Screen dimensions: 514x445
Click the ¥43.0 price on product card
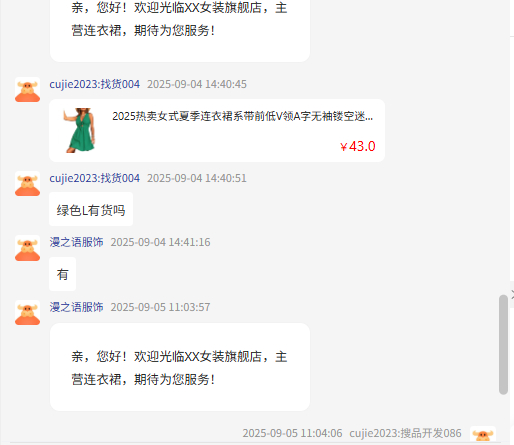tap(358, 146)
